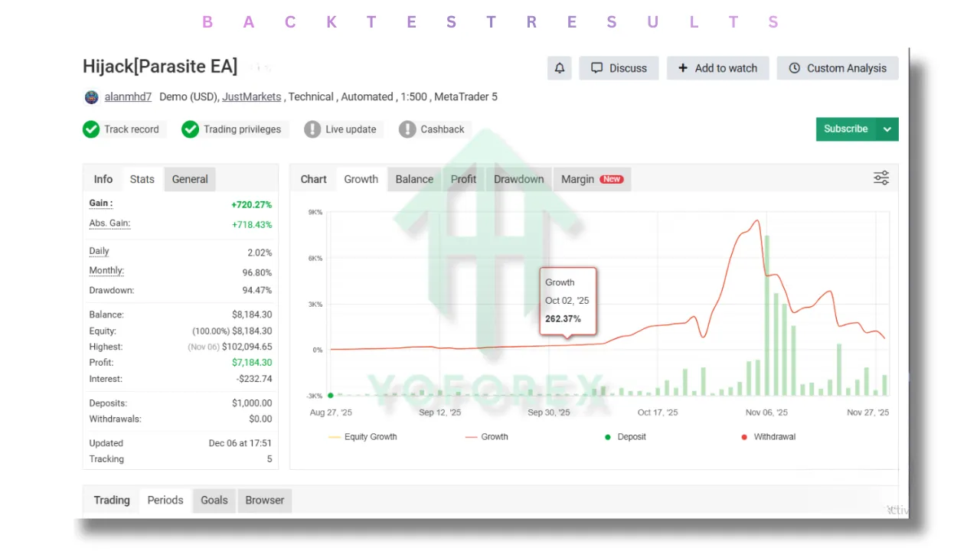This screenshot has width=980, height=551.
Task: Click the Track record green checkmark icon
Action: pyautogui.click(x=91, y=129)
